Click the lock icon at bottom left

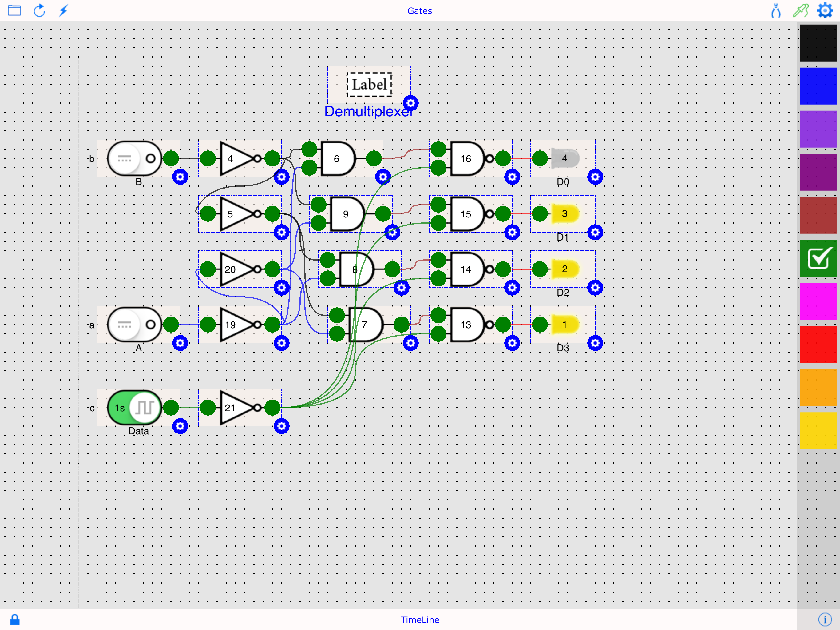click(x=15, y=620)
